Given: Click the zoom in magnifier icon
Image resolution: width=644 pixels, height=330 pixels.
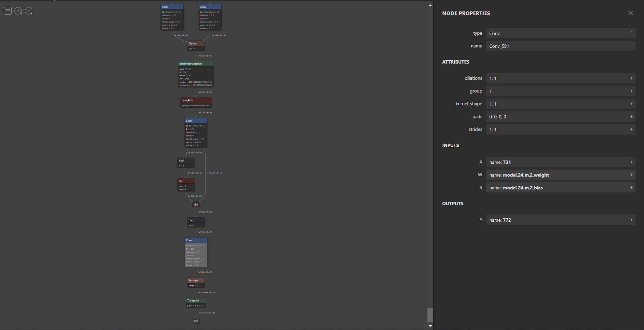Looking at the screenshot, I should 18,11.
